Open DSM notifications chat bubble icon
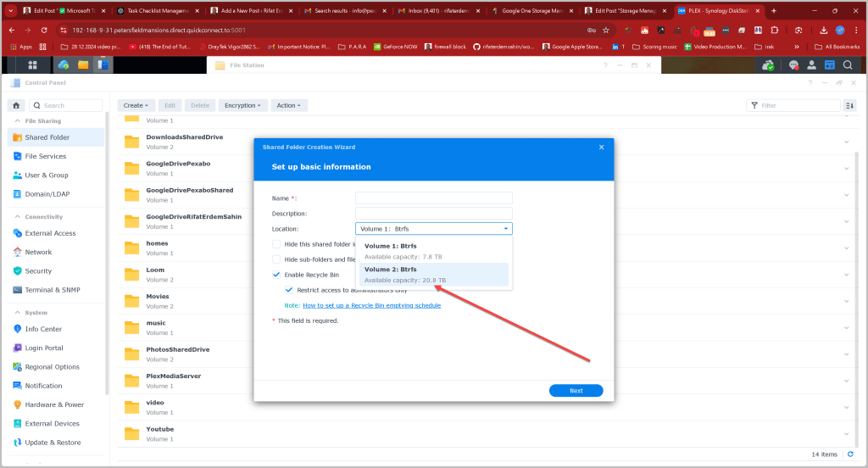 tap(793, 64)
